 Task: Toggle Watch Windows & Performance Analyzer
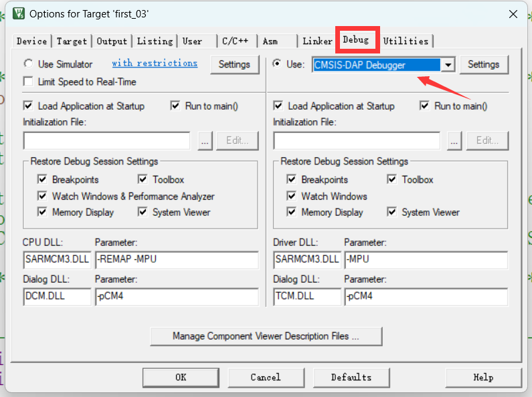tap(42, 196)
